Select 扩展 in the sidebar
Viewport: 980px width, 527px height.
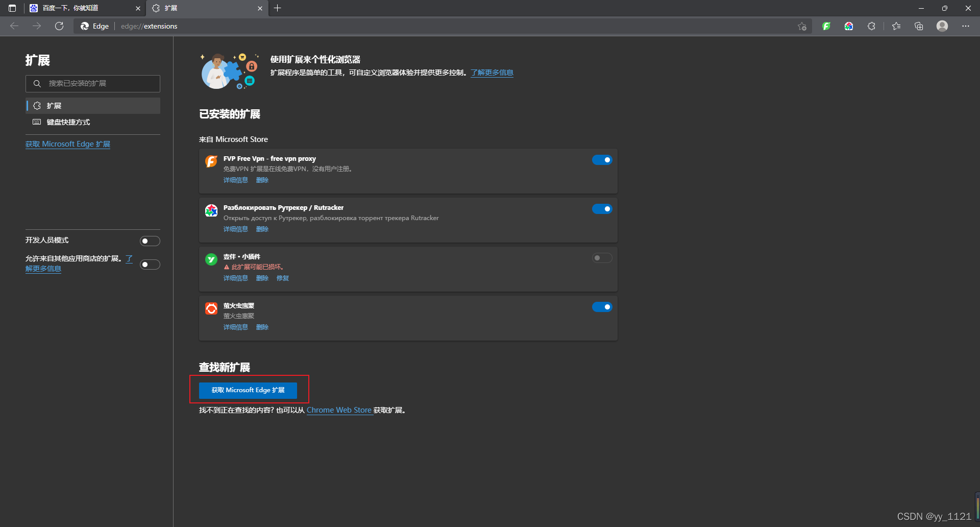click(x=93, y=106)
